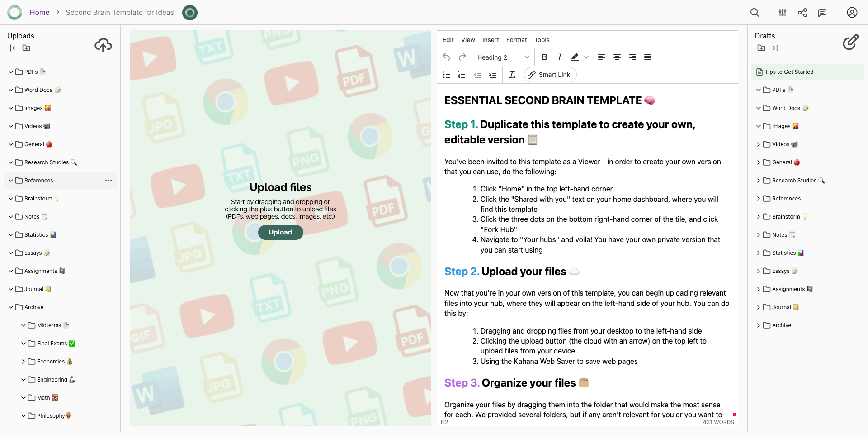The image size is (868, 439).
Task: Add new folder in Drafts panel
Action: click(761, 48)
